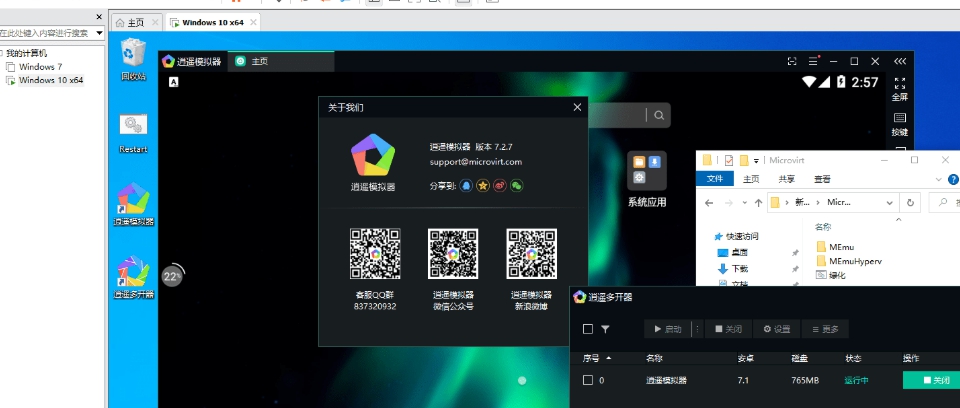Click the 新浪微博 QR code

pyautogui.click(x=531, y=254)
